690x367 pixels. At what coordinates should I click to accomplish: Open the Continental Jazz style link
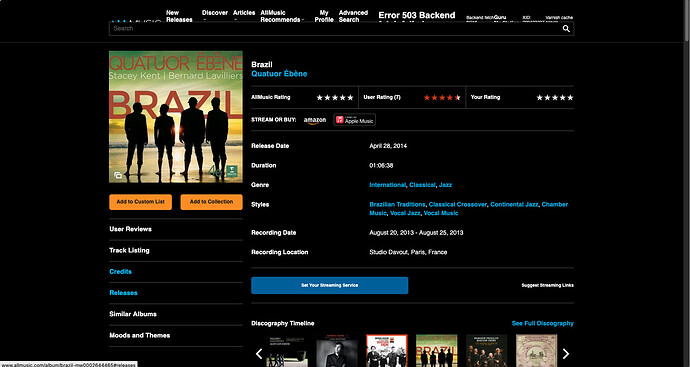514,205
